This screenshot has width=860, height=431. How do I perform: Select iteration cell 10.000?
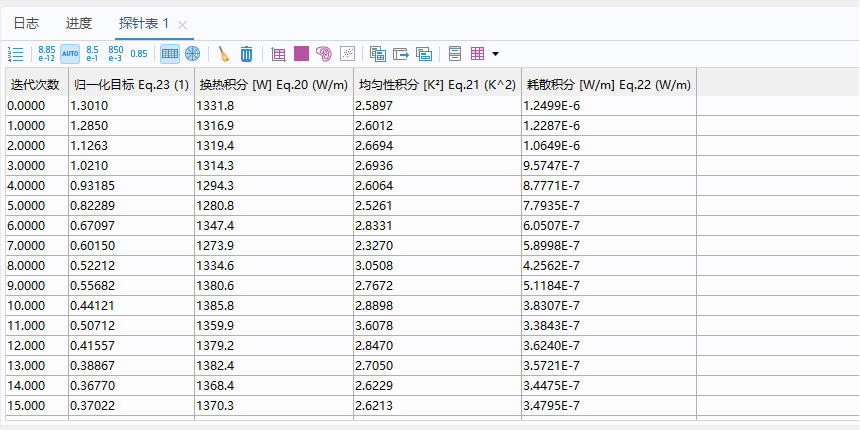[x=37, y=305]
